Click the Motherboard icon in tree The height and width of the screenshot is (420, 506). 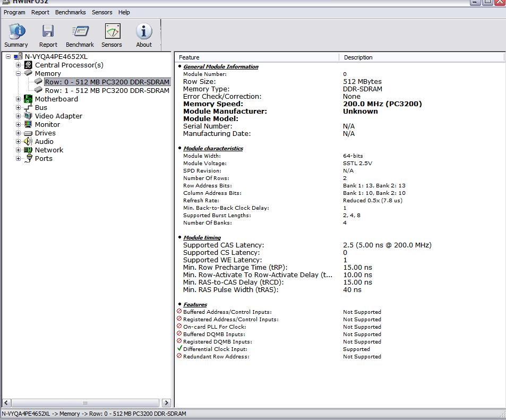pos(28,99)
